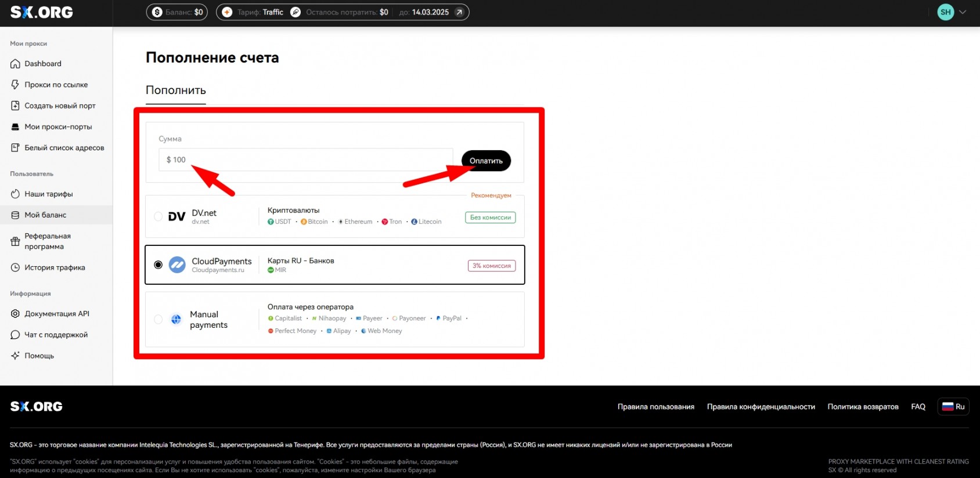Click the Тариф: Traffic label
The image size is (980, 478).
[x=260, y=12]
